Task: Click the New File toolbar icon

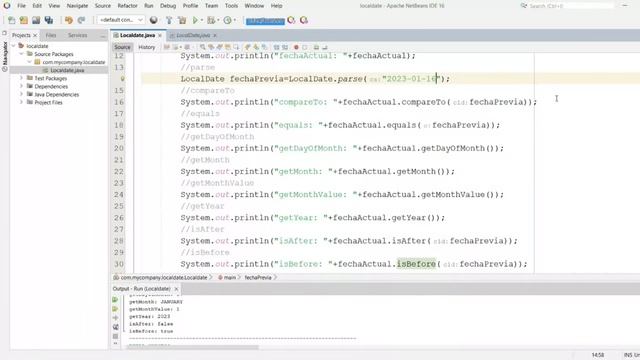Action: pyautogui.click(x=11, y=20)
